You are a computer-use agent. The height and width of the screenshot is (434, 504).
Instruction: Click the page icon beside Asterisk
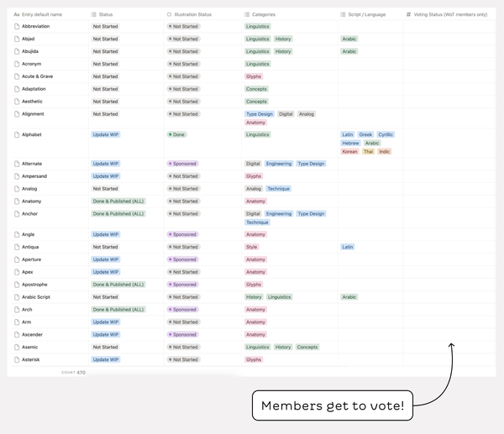point(17,359)
